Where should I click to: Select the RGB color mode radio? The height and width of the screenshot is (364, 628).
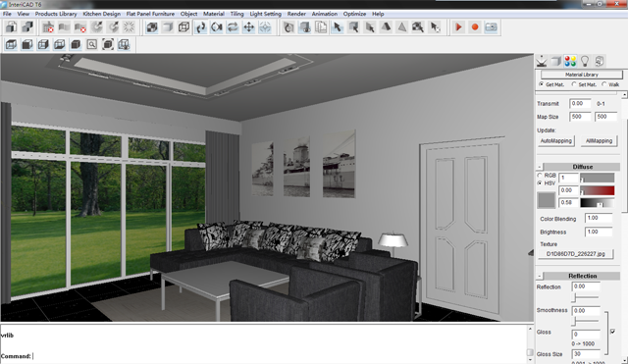(540, 176)
